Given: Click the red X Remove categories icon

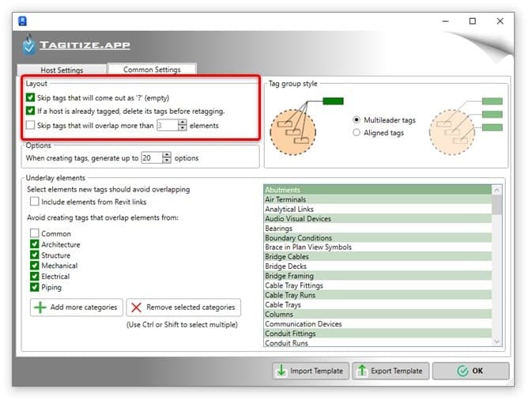Looking at the screenshot, I should 137,308.
